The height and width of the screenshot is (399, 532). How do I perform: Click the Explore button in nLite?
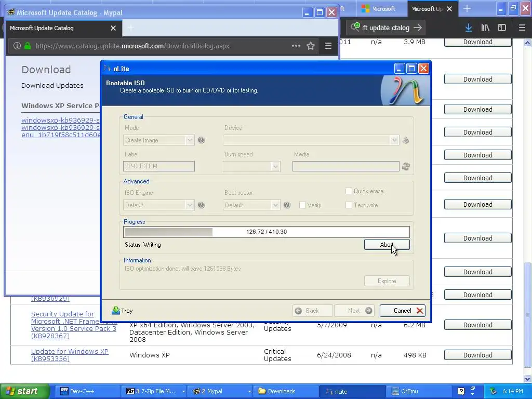[387, 281]
